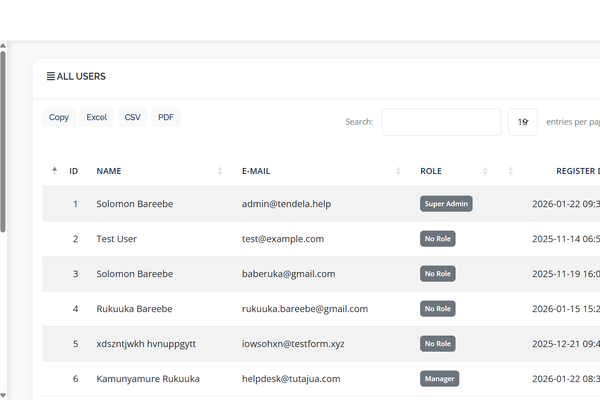Export the users table as CSV

pos(132,118)
